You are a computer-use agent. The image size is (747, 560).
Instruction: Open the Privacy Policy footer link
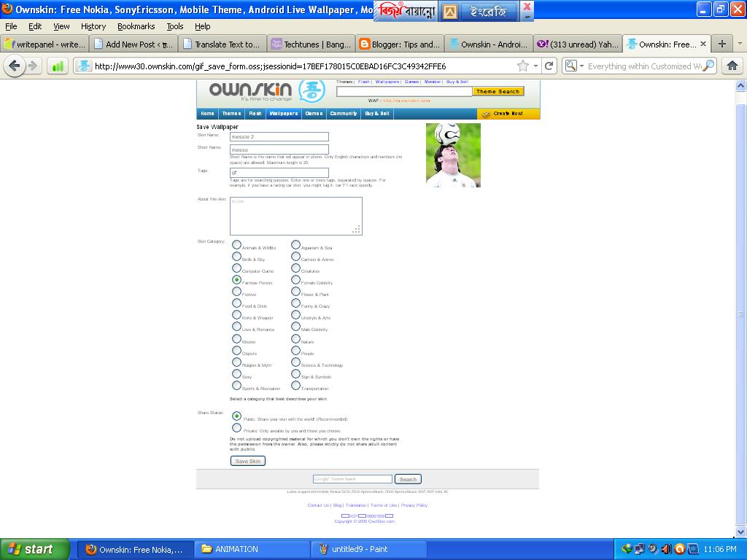tap(414, 505)
